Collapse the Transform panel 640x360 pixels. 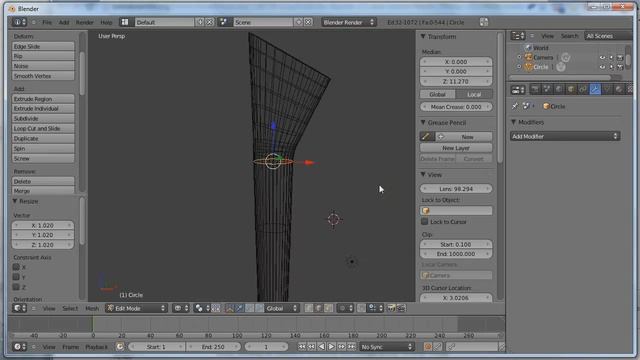click(x=423, y=36)
